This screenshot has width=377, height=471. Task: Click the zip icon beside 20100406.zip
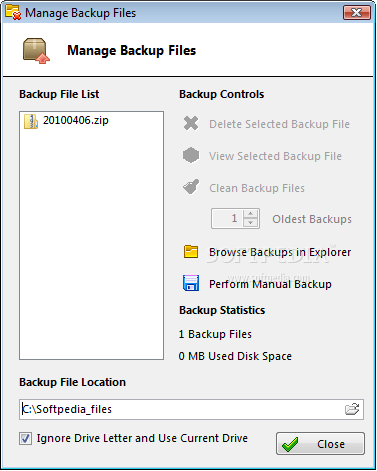click(x=31, y=121)
